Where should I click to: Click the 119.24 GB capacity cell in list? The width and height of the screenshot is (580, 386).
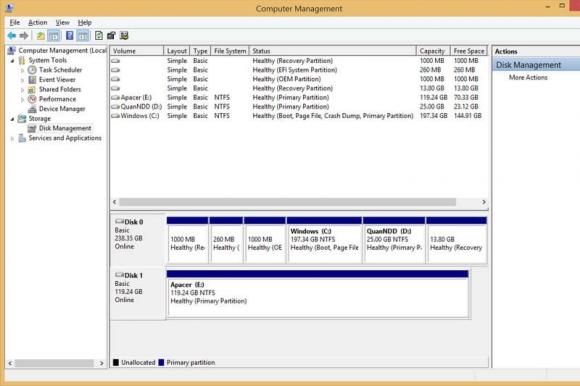[433, 98]
